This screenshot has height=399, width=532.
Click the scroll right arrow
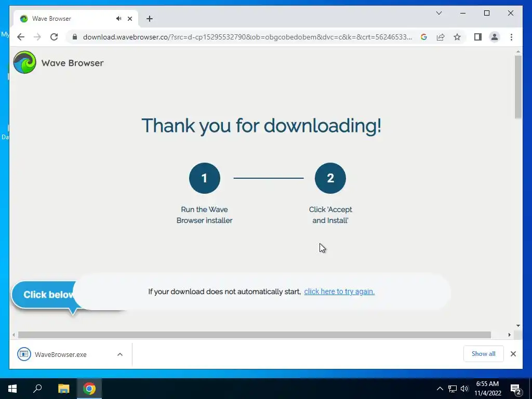(509, 335)
